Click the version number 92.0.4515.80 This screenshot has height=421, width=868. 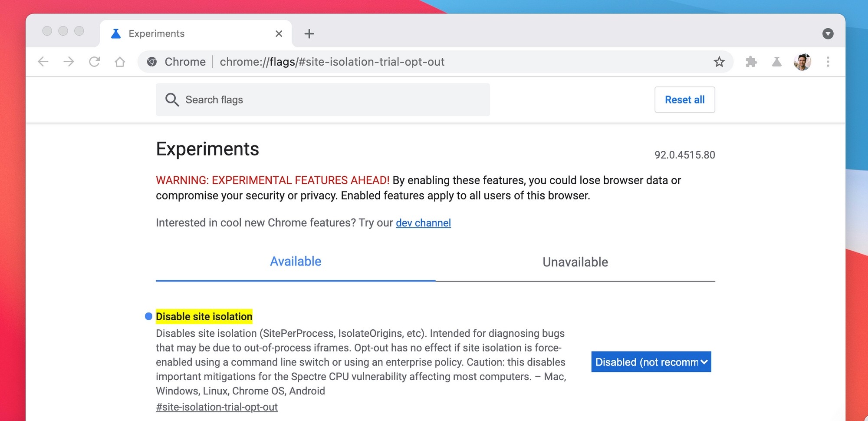(x=684, y=155)
